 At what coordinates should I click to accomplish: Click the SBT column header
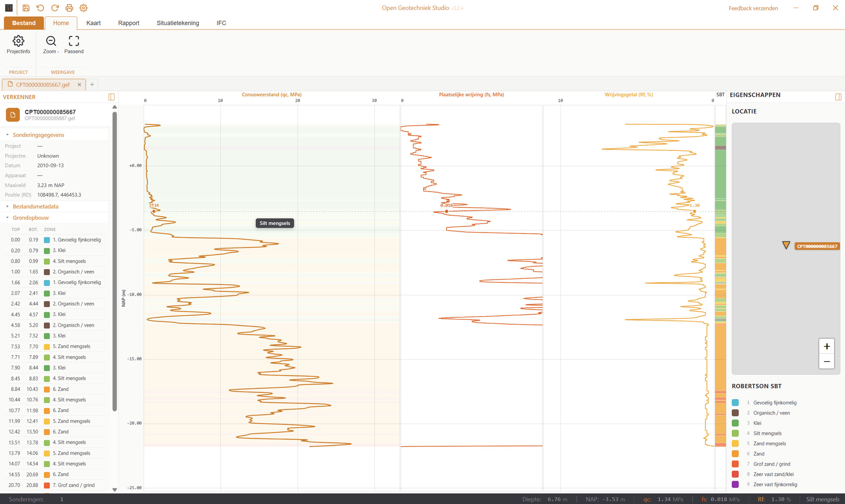(720, 95)
